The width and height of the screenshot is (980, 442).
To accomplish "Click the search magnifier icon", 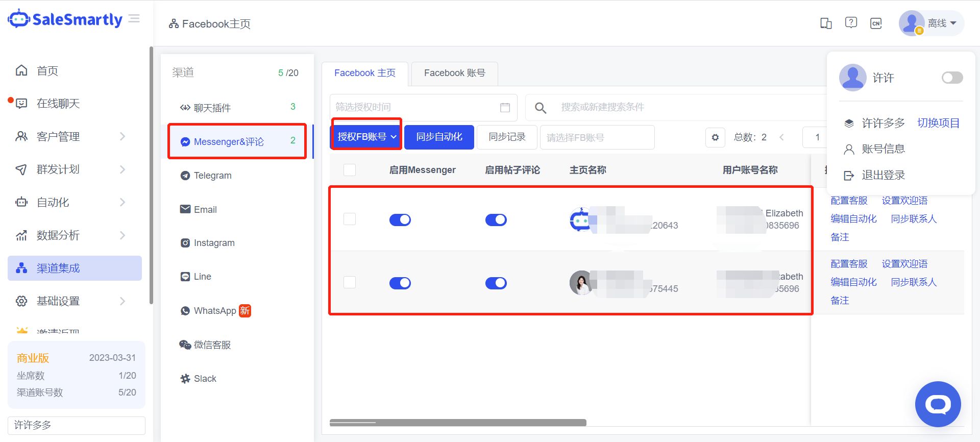I will 541,108.
